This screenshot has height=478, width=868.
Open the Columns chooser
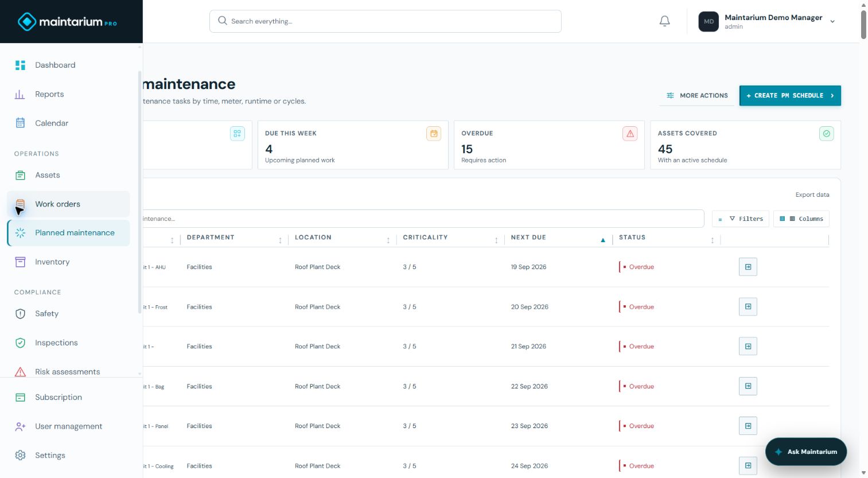801,219
